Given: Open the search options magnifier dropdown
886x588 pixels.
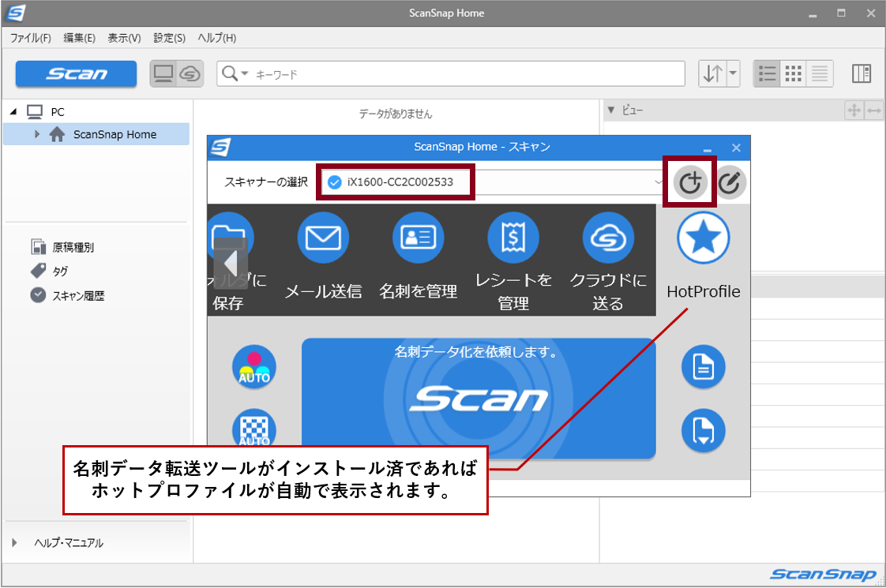Looking at the screenshot, I should pyautogui.click(x=235, y=73).
